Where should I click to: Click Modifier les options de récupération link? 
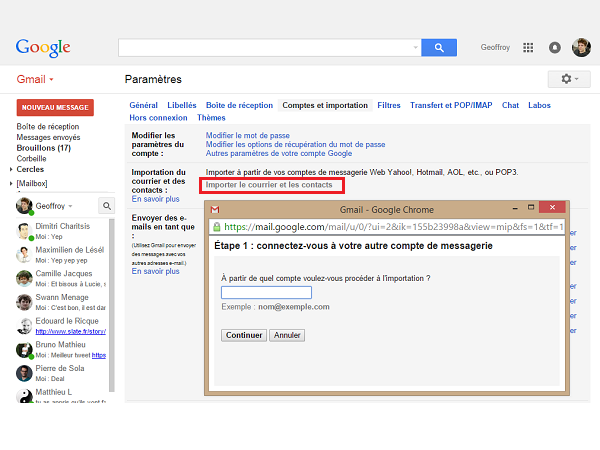[x=295, y=144]
